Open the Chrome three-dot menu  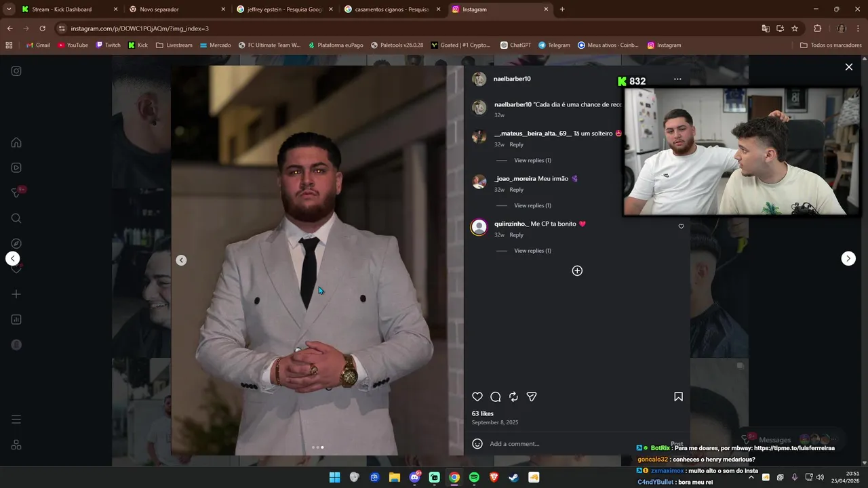point(859,28)
